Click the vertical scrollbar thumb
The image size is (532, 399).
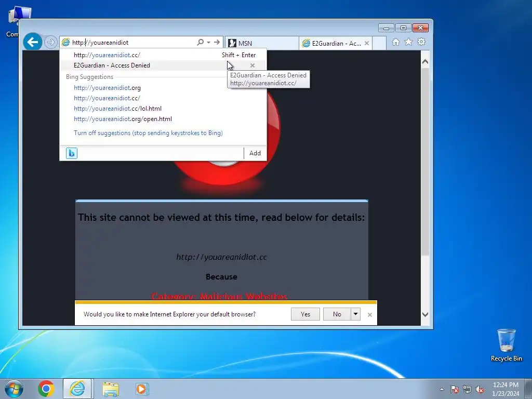(x=425, y=162)
